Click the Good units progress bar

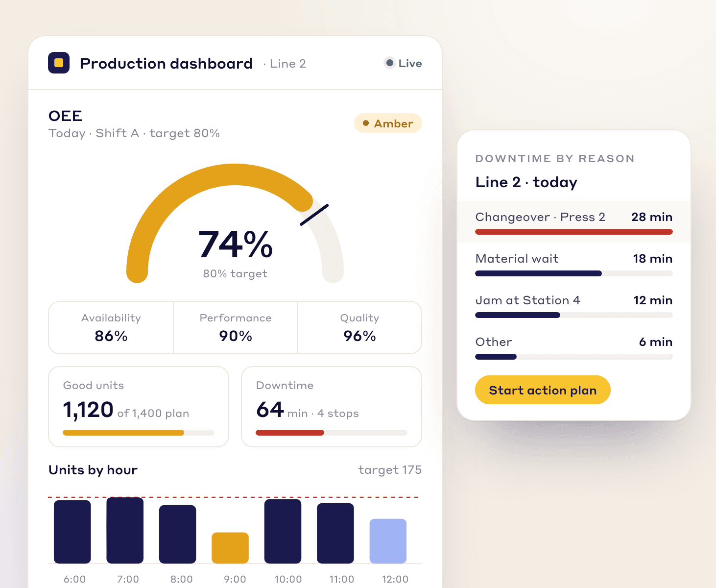tap(139, 433)
